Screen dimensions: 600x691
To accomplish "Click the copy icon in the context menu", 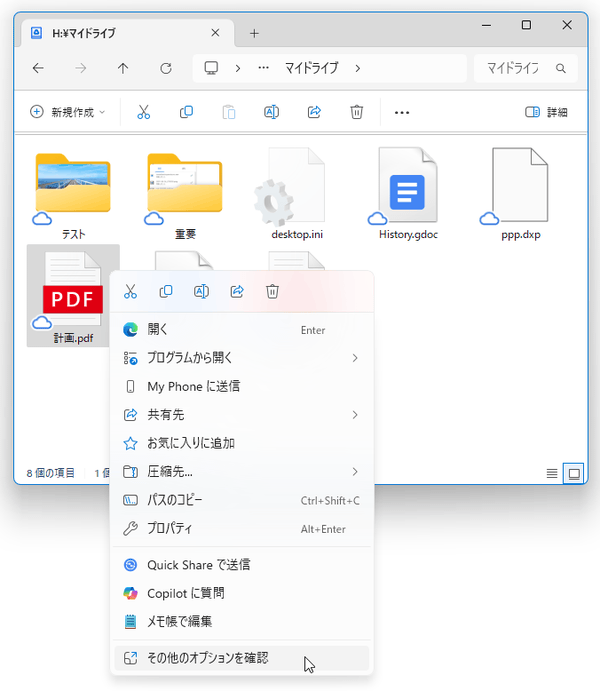I will point(166,291).
